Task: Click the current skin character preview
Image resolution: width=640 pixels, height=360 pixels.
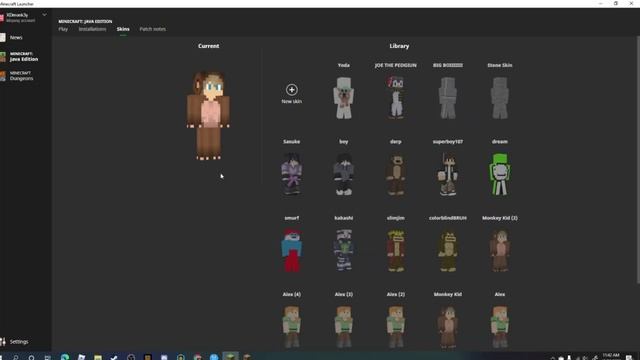Action: [208, 115]
